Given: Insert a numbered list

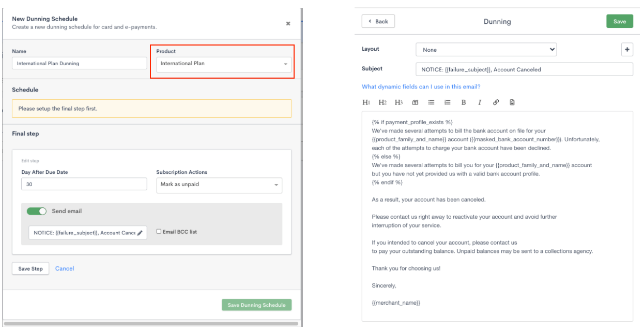Looking at the screenshot, I should point(448,102).
